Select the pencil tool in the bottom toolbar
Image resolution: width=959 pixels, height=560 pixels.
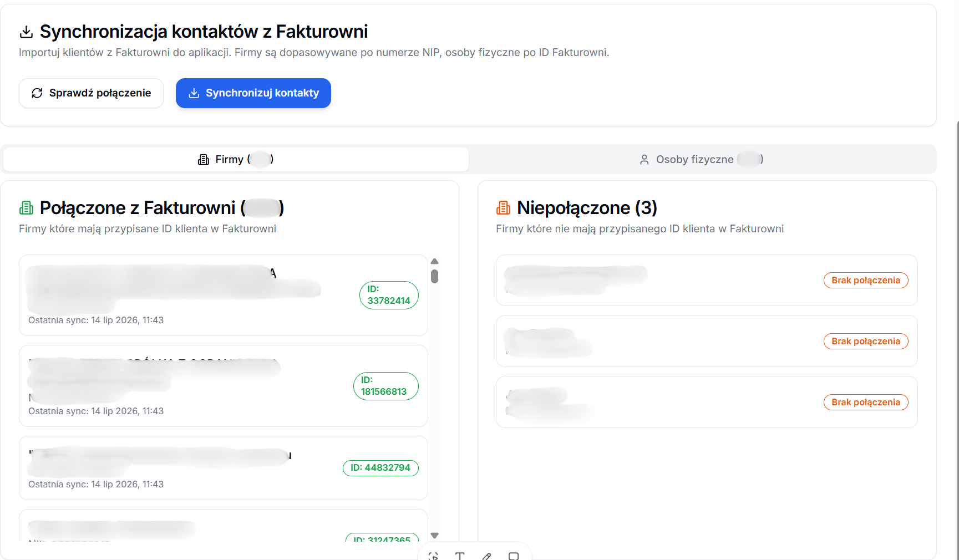(x=486, y=556)
